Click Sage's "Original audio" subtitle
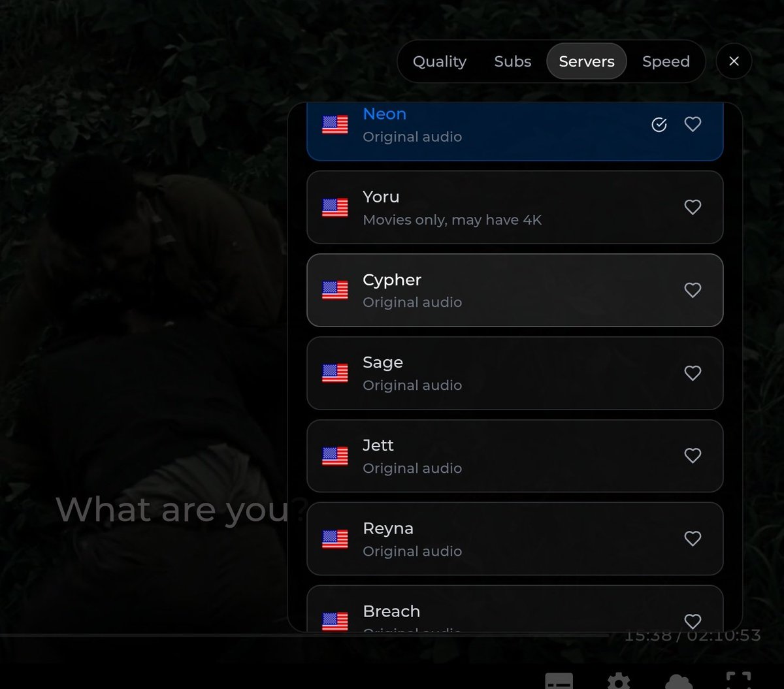784x689 pixels. pyautogui.click(x=412, y=385)
